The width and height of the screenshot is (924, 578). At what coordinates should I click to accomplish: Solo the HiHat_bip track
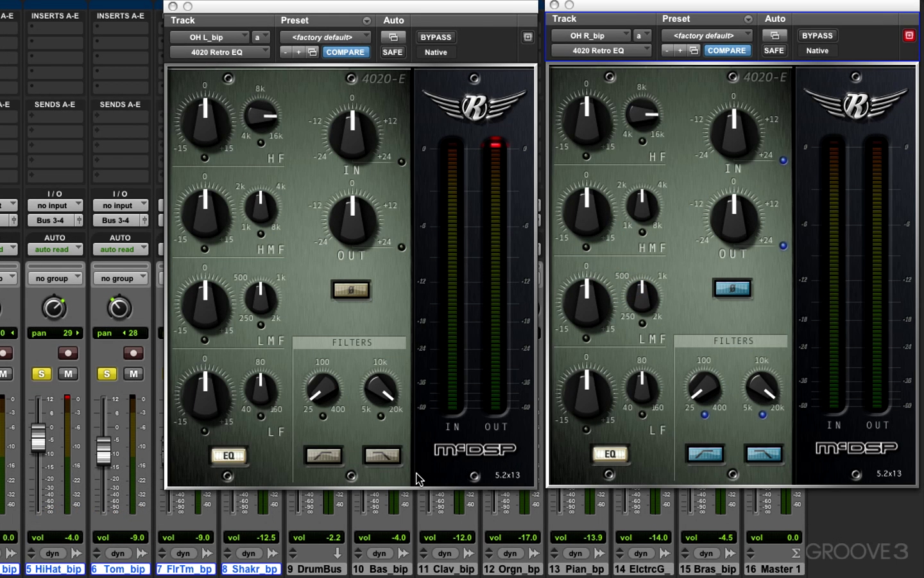tap(42, 374)
